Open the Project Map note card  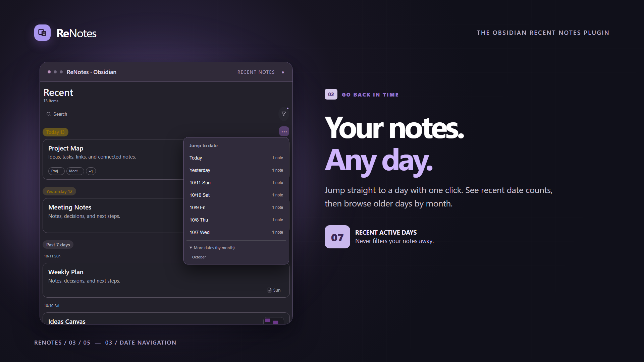113,159
